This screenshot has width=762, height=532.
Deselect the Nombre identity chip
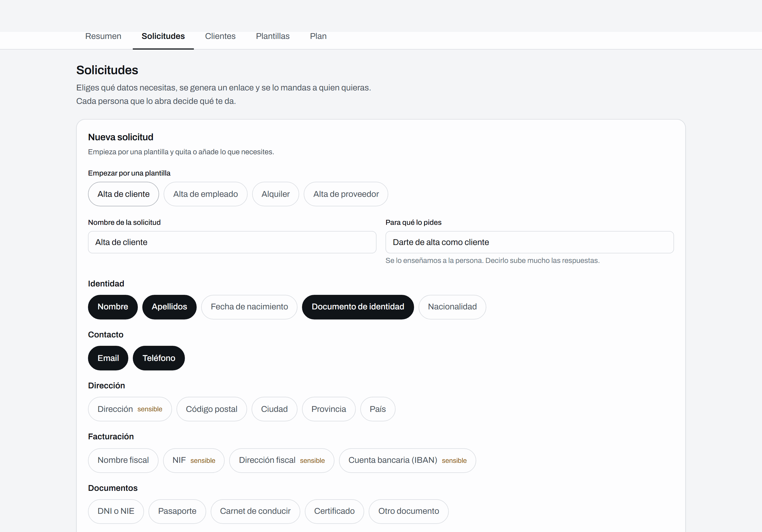[113, 307]
